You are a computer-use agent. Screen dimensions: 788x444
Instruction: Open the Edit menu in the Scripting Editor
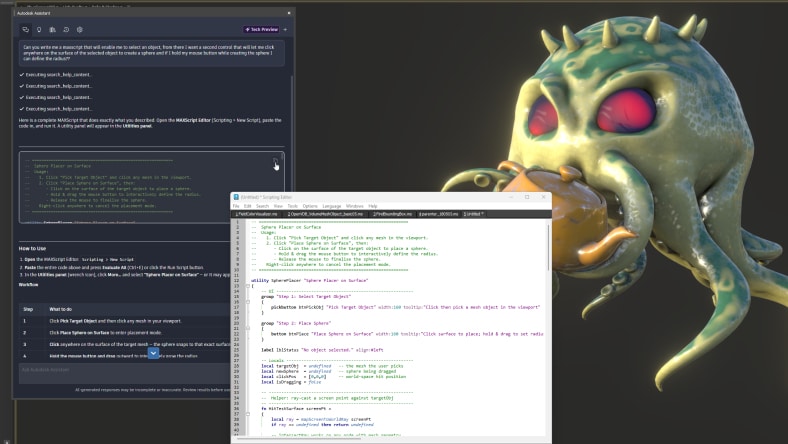248,206
